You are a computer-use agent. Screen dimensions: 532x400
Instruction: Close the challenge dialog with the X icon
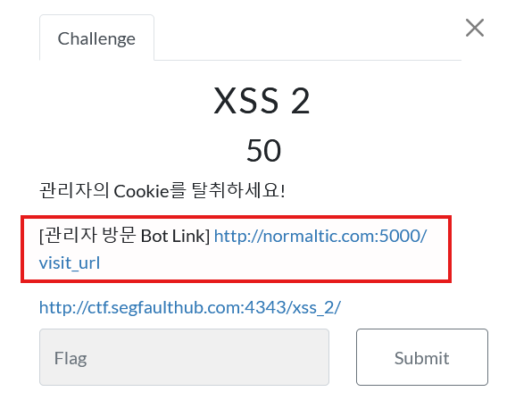tap(475, 28)
